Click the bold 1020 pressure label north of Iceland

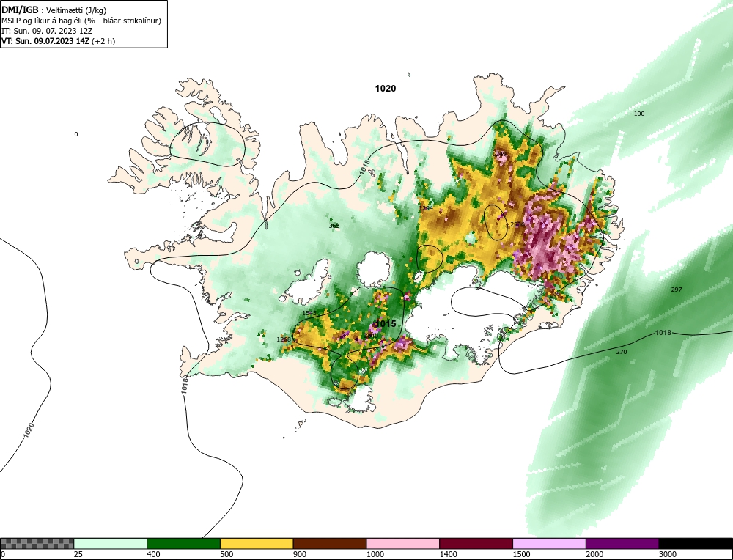[x=386, y=89]
